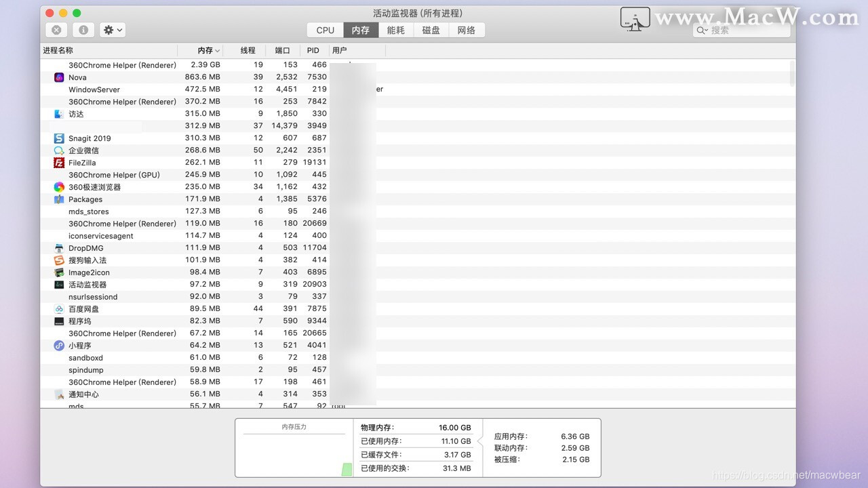This screenshot has width=868, height=488.
Task: Click the window title 活动监视器 (所有进程)
Action: tap(418, 13)
